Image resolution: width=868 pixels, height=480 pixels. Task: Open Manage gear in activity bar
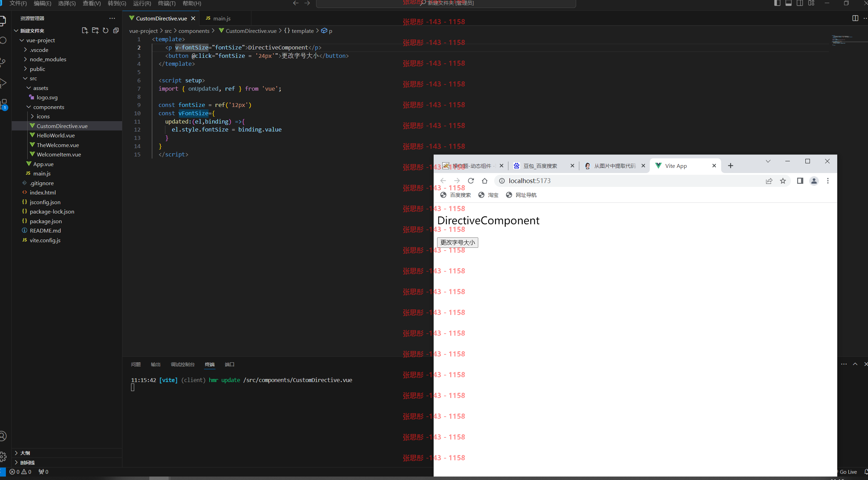(3, 456)
